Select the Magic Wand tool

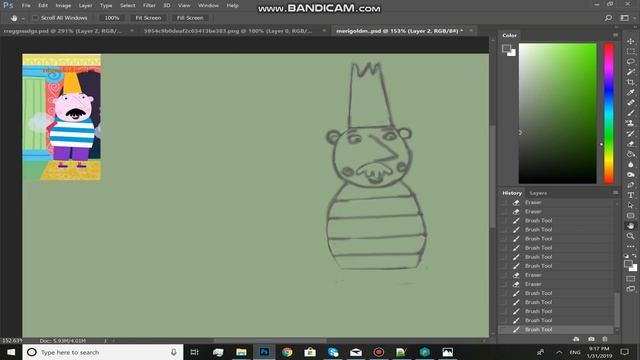[x=631, y=72]
